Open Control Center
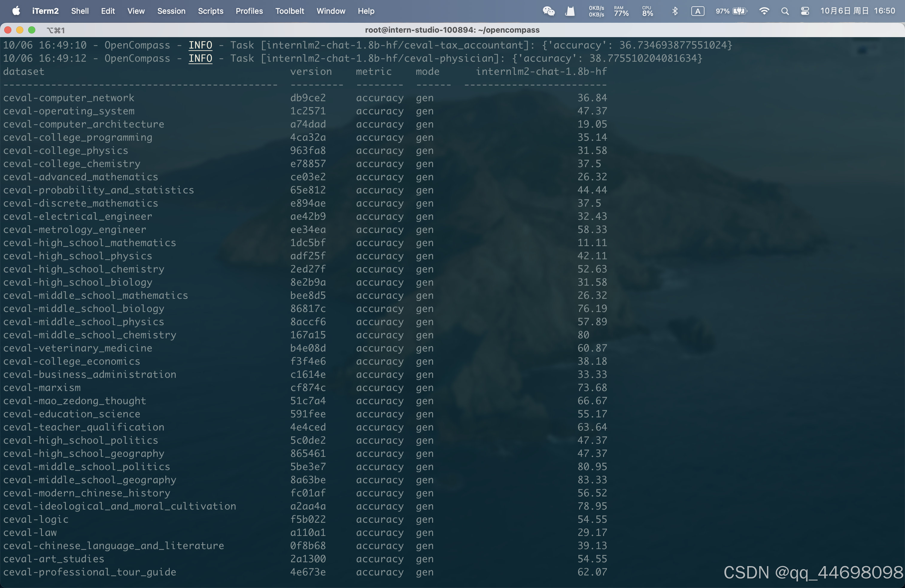 tap(805, 11)
